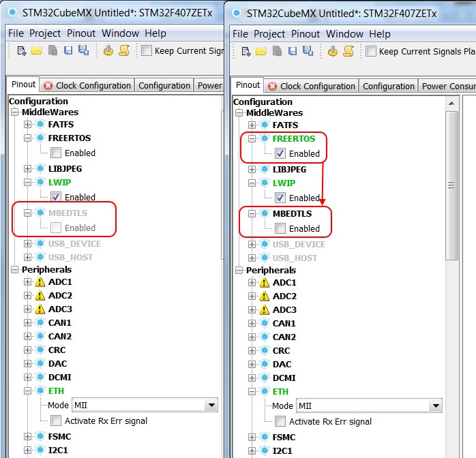The image size is (476, 458).
Task: Collapse Peripherals node in right window
Action: [x=239, y=271]
